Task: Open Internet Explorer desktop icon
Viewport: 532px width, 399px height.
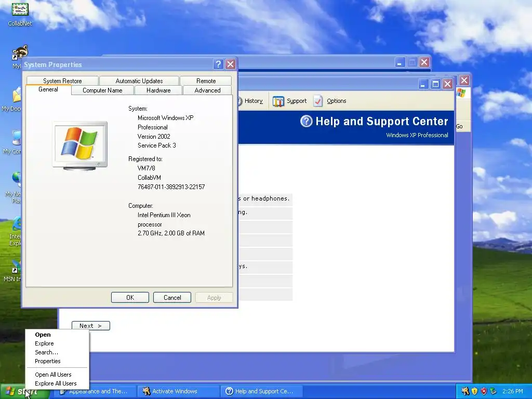Action: click(x=16, y=224)
